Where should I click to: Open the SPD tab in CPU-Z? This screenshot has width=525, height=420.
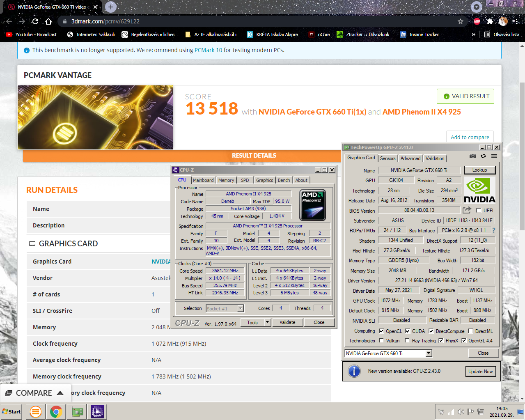(245, 180)
